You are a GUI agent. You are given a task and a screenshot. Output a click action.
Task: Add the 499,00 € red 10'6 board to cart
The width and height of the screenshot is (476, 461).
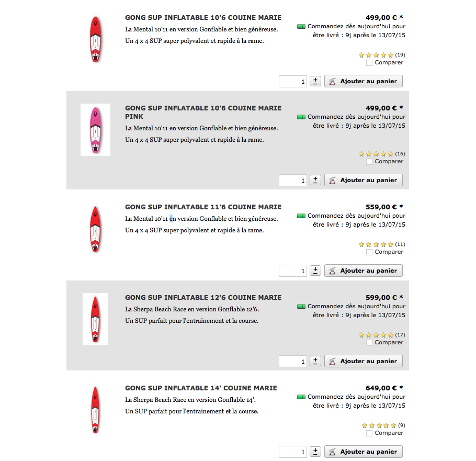[x=364, y=81]
